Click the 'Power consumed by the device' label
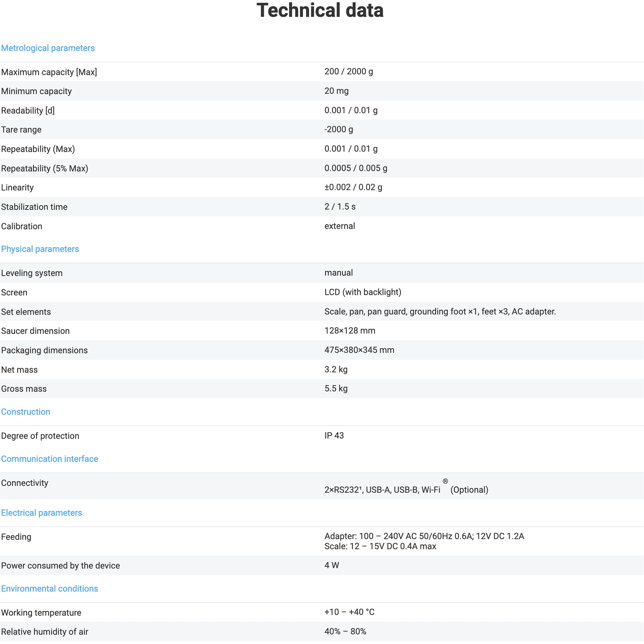644x644 pixels. pos(60,566)
